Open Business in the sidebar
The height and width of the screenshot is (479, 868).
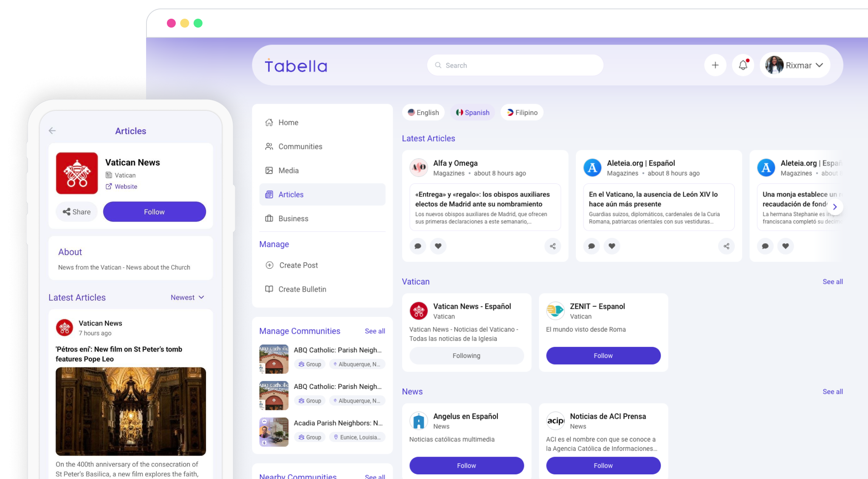[322, 218]
